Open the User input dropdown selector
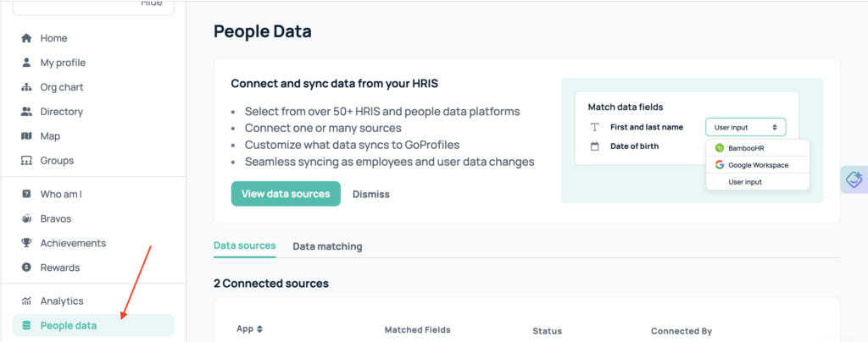Image resolution: width=868 pixels, height=342 pixels. pos(745,127)
